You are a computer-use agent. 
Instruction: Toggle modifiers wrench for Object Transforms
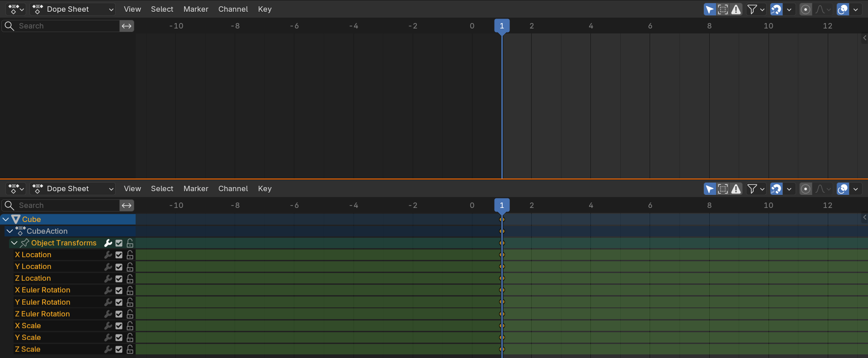108,243
